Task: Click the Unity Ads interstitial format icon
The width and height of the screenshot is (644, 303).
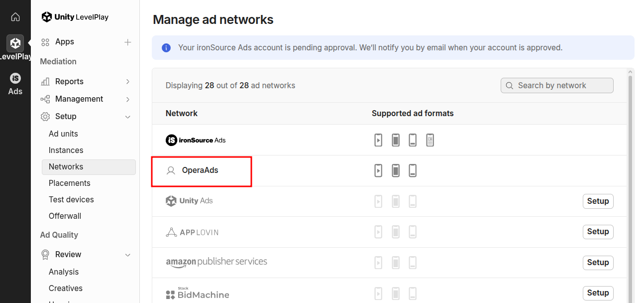Action: [396, 201]
